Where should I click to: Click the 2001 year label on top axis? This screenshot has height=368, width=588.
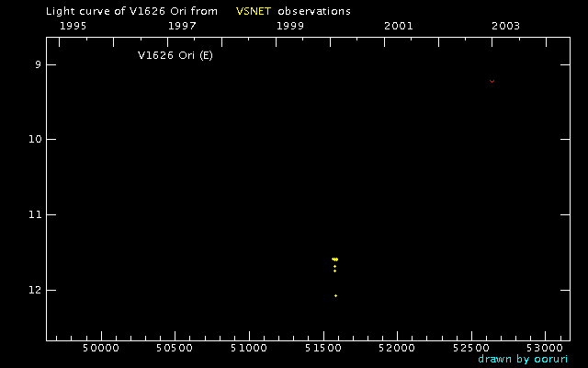tap(398, 26)
